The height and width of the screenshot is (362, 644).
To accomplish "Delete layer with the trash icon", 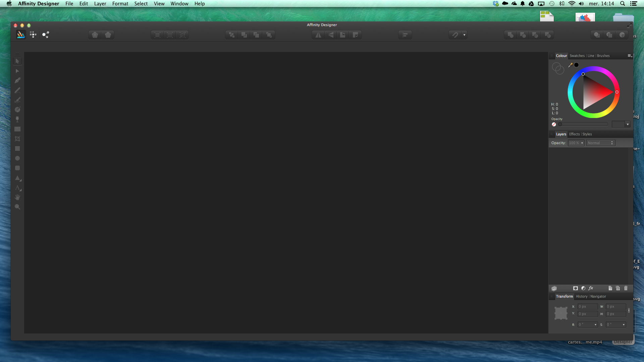I will click(x=626, y=288).
